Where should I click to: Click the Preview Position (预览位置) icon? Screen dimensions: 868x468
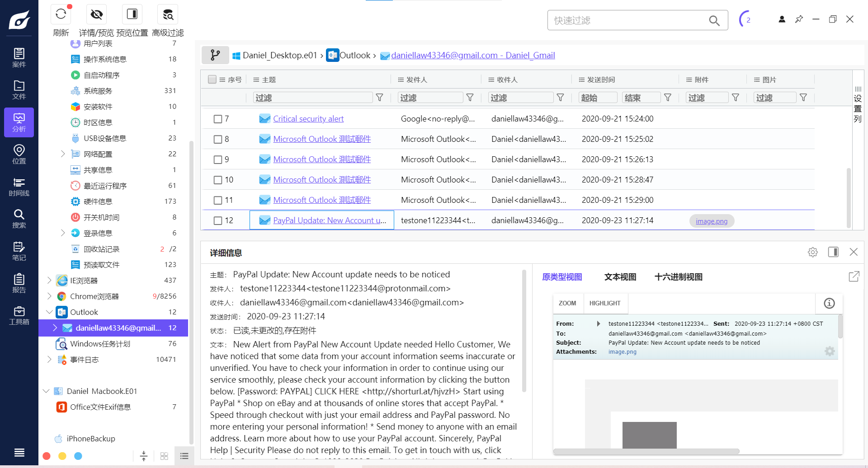(x=132, y=14)
